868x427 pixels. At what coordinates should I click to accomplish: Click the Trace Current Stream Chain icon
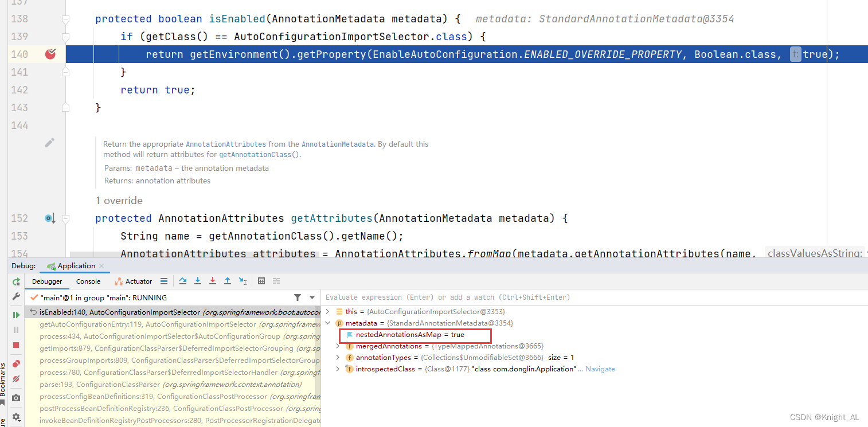pyautogui.click(x=276, y=281)
